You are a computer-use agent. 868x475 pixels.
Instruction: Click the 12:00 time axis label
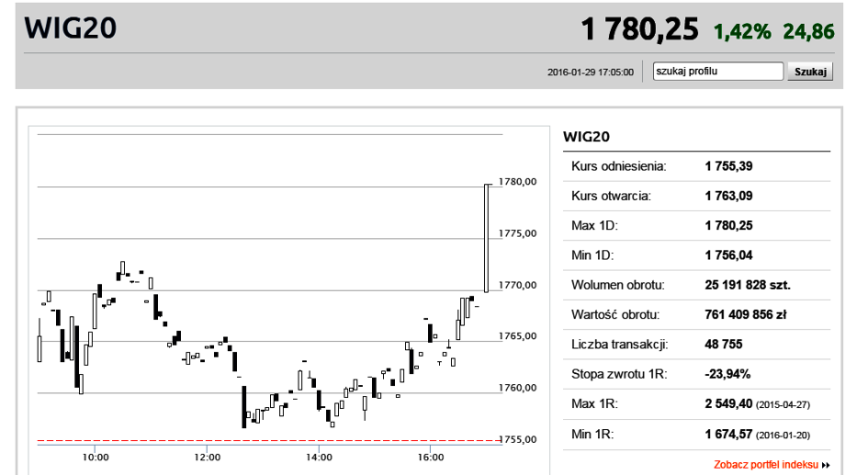click(x=207, y=458)
